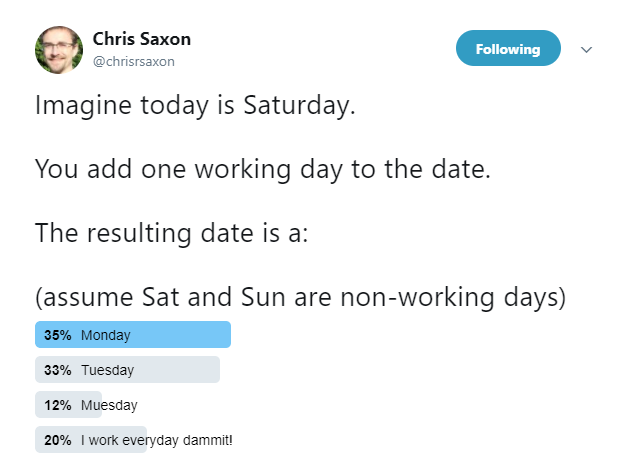Click the "You add one working day" sentence

[262, 169]
